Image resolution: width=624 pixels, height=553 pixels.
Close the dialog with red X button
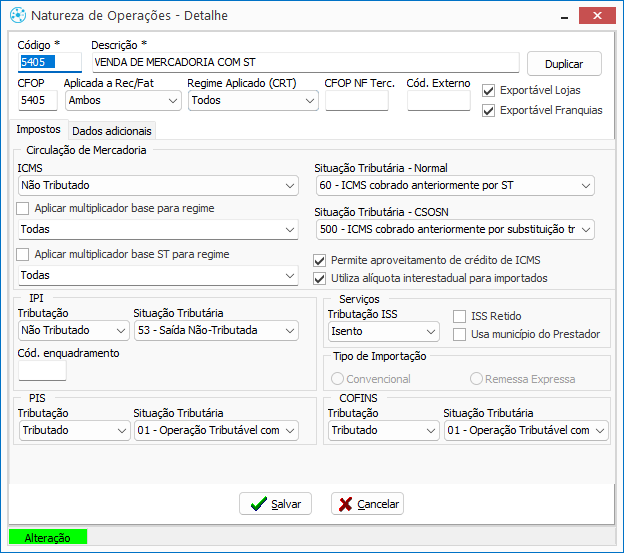(x=597, y=16)
